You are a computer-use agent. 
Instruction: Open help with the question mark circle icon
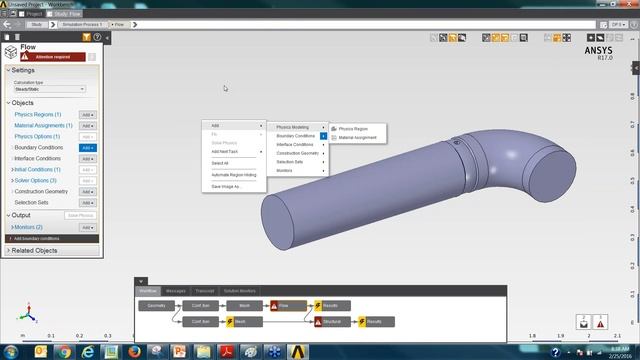click(97, 37)
